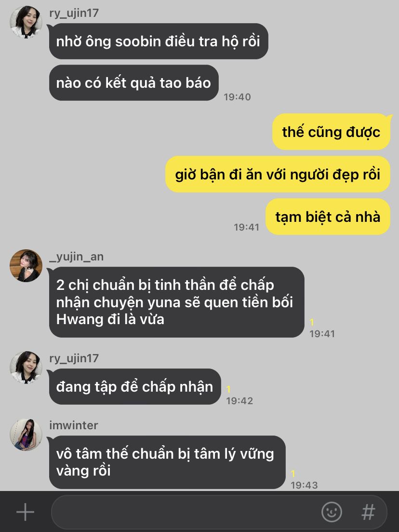Image resolution: width=399 pixels, height=532 pixels.
Task: Open ry_ujin17's top profile picture
Action: 26,22
